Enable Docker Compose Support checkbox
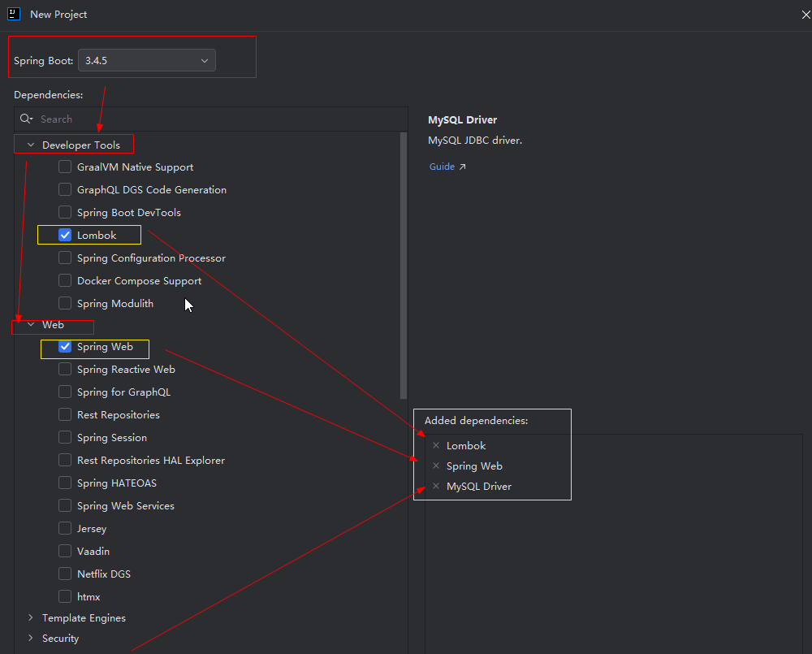 [65, 281]
